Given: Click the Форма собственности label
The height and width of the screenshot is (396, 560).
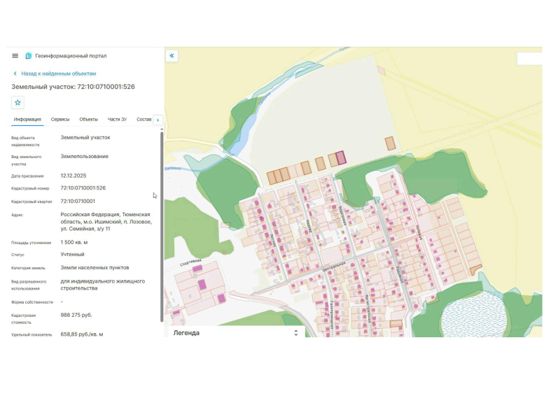Looking at the screenshot, I should [32, 302].
